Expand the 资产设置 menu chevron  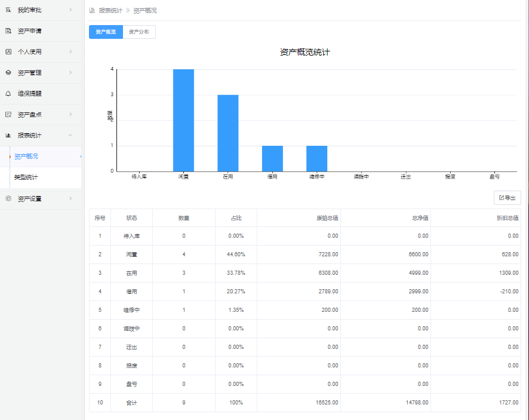point(70,198)
